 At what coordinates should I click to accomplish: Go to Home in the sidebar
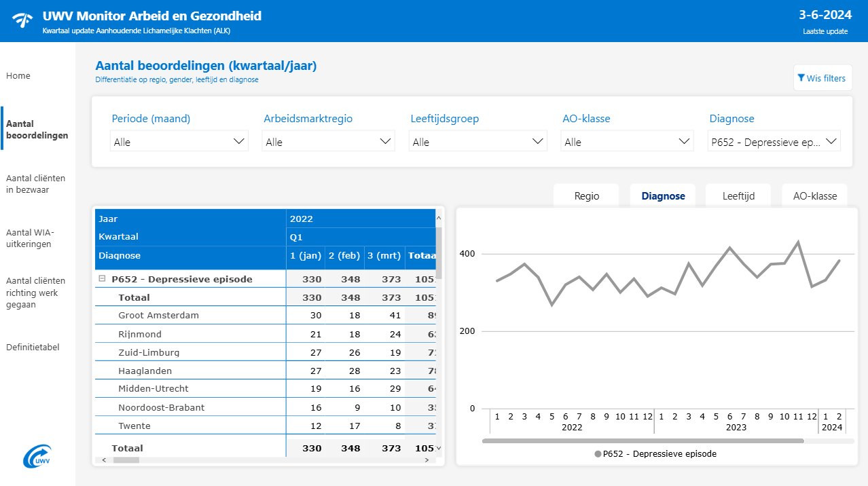point(18,76)
